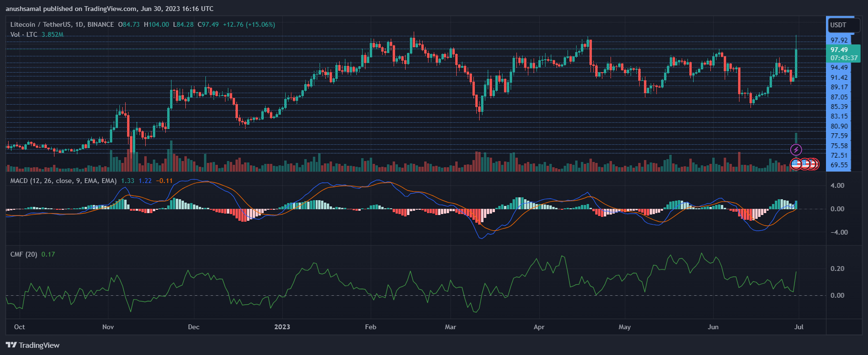868x355 pixels.
Task: Click the Feb label on time axis
Action: [370, 327]
